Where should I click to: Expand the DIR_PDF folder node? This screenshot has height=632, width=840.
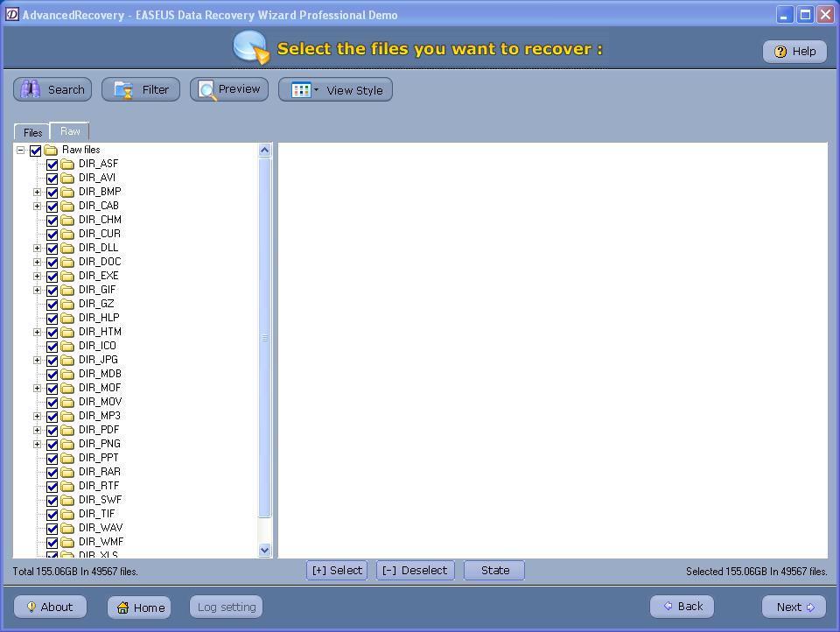point(37,430)
